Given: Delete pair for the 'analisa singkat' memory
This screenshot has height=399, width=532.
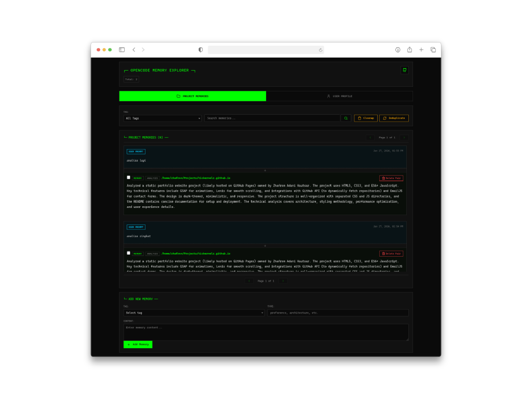Looking at the screenshot, I should pyautogui.click(x=391, y=254).
